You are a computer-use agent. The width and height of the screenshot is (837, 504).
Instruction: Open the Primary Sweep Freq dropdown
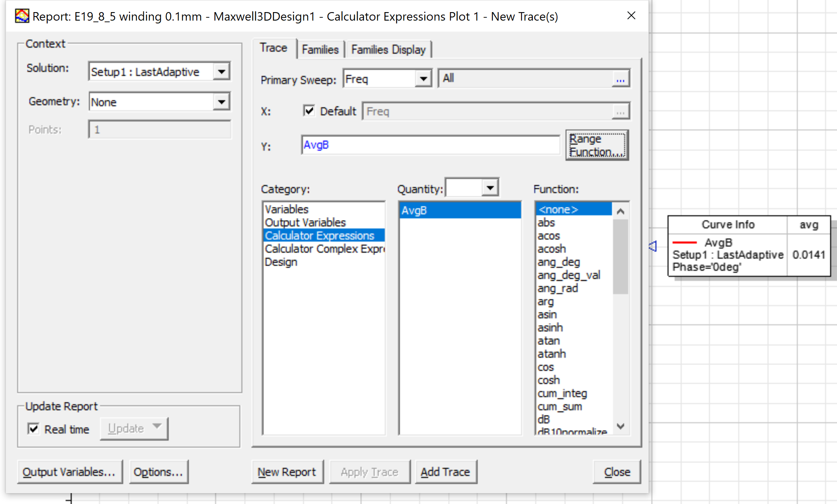point(423,79)
